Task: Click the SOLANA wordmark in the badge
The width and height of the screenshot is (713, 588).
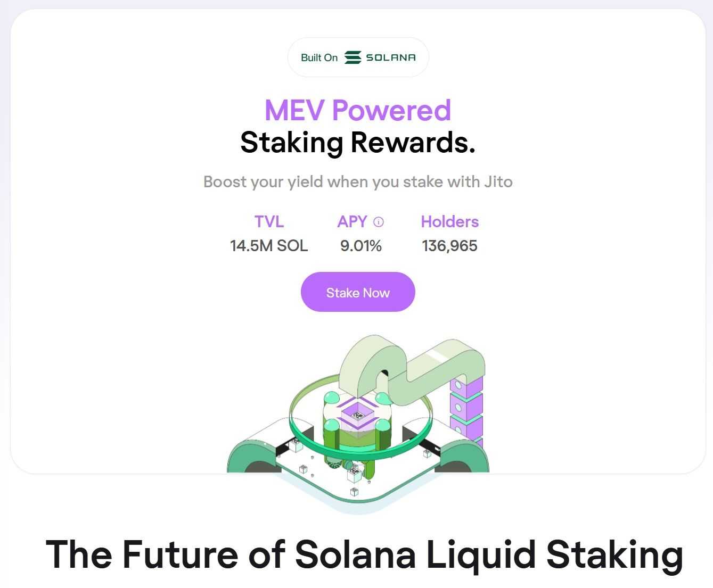Action: 390,57
